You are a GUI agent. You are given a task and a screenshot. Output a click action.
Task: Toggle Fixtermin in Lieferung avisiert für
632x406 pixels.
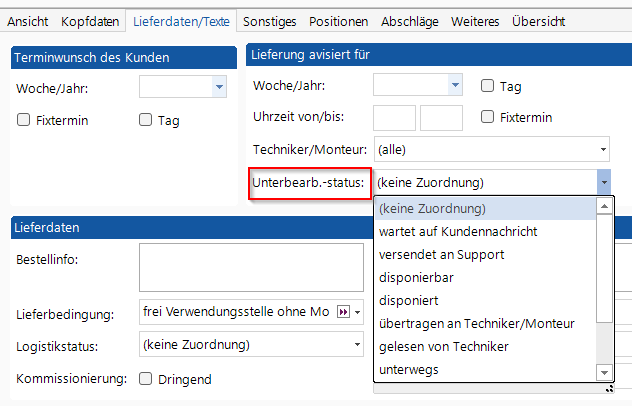point(488,117)
